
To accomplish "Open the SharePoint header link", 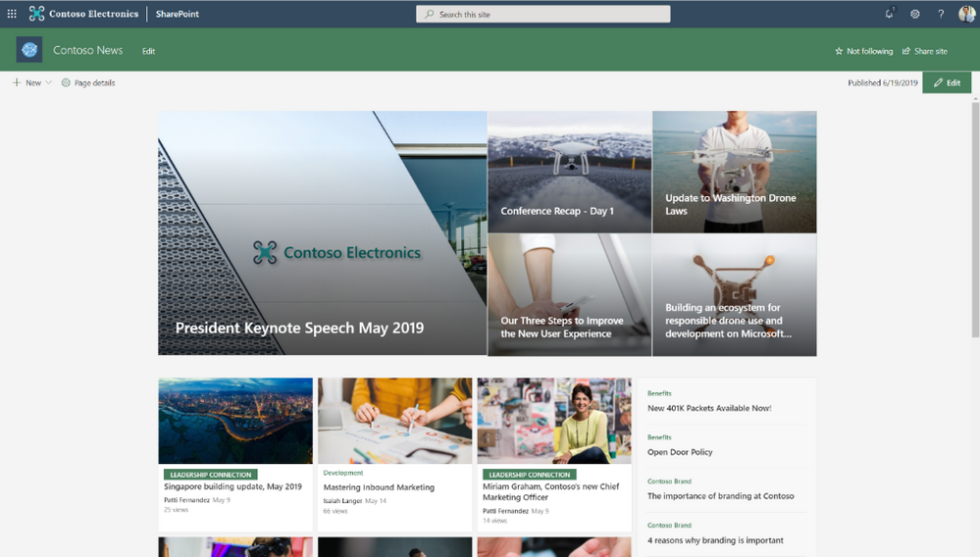I will point(178,14).
